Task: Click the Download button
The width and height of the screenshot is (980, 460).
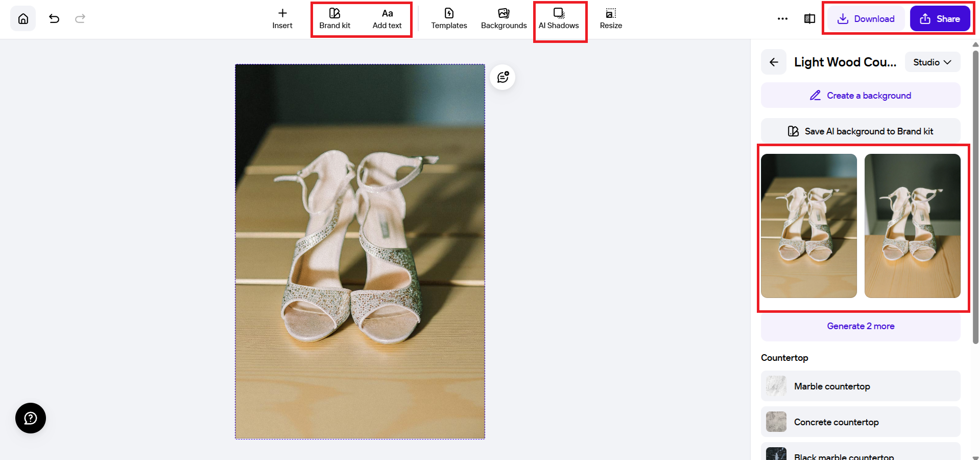Action: pyautogui.click(x=866, y=19)
